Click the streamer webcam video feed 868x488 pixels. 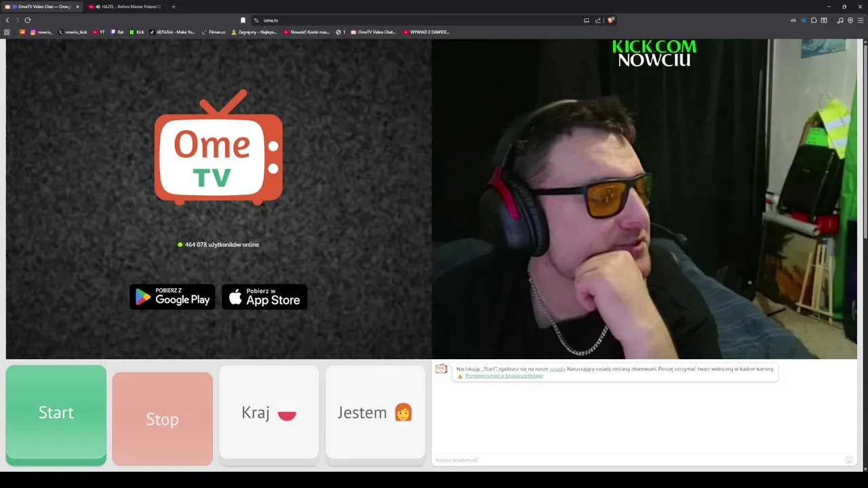click(644, 199)
